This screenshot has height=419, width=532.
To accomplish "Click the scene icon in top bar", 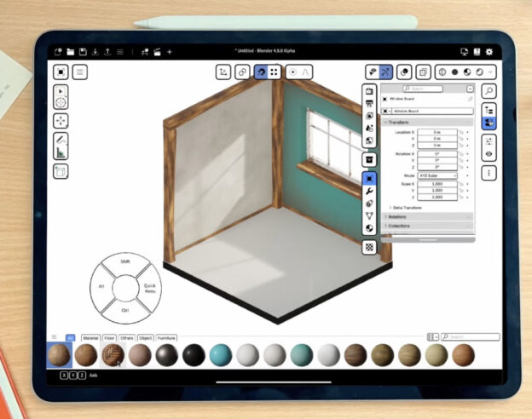I will pyautogui.click(x=145, y=52).
